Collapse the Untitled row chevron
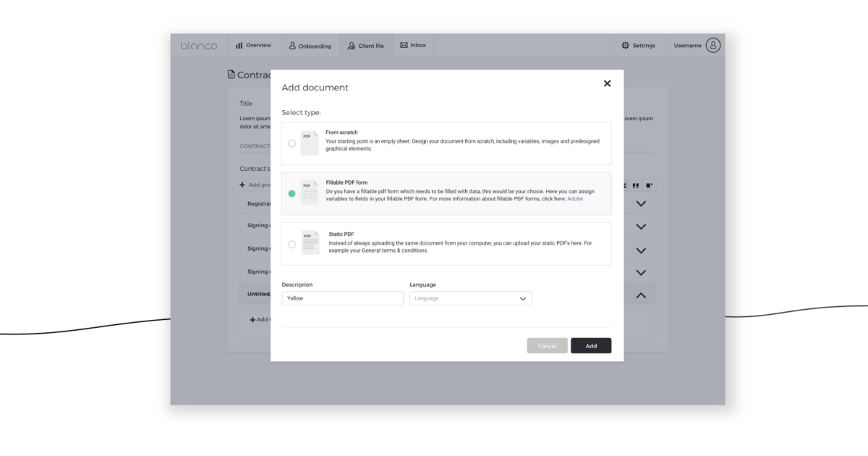868x456 pixels. (641, 295)
